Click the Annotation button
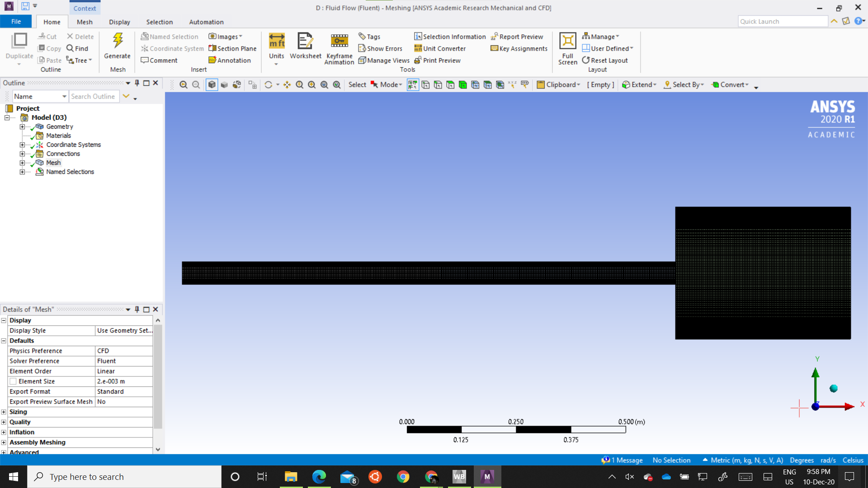 click(x=230, y=60)
